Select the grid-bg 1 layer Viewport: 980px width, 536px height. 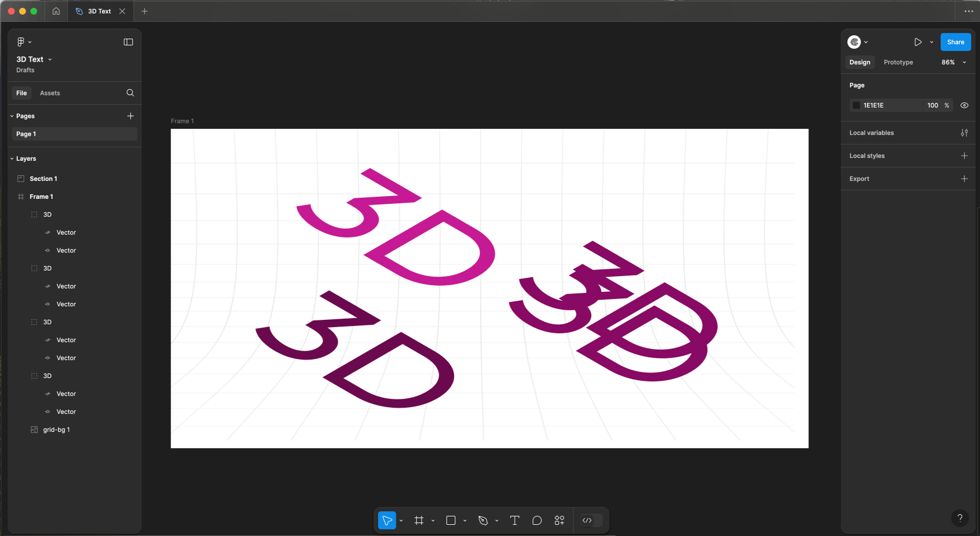57,430
